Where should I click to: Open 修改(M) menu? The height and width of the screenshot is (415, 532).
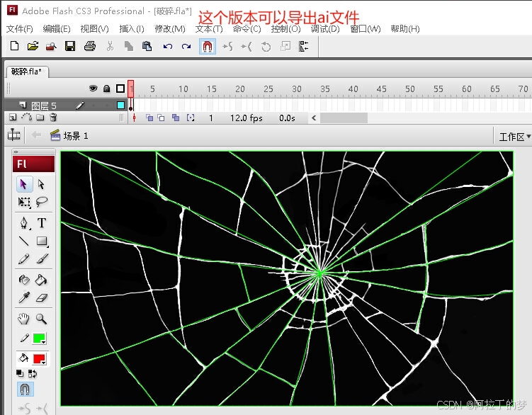[170, 29]
